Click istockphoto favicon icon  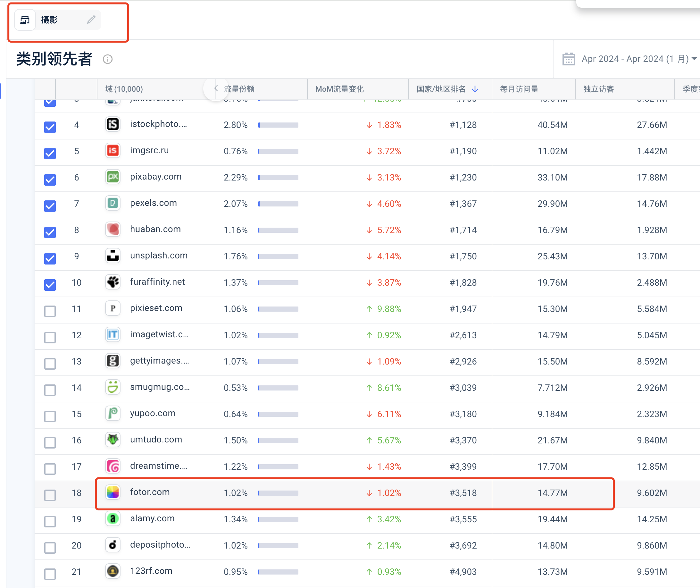coord(113,124)
